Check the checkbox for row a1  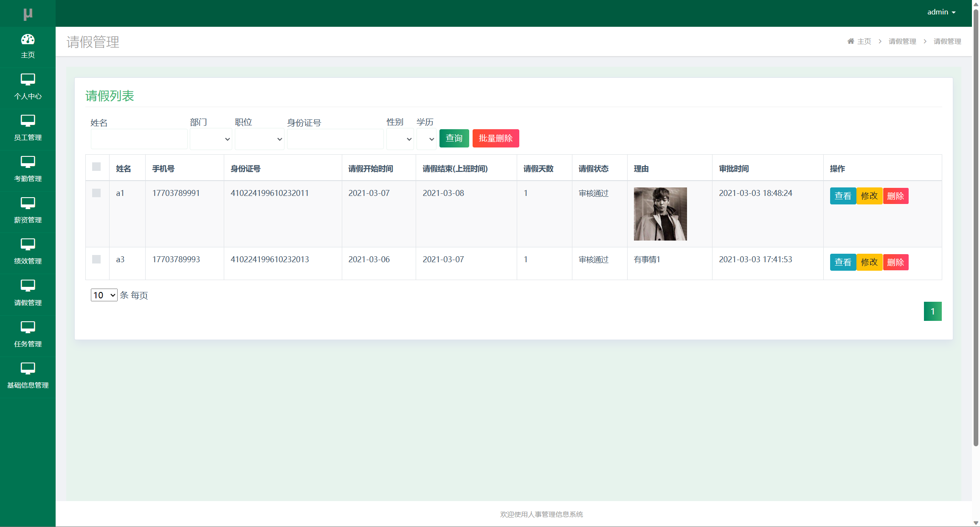pyautogui.click(x=96, y=193)
